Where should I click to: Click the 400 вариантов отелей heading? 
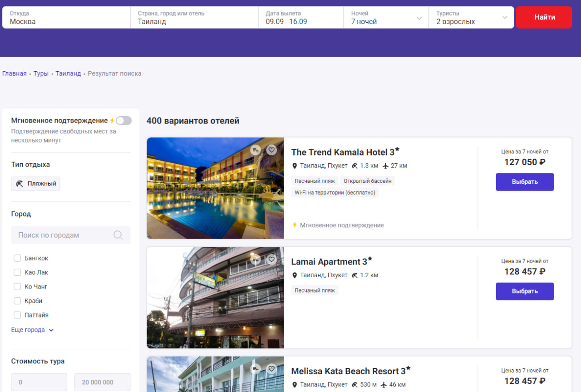pos(193,121)
